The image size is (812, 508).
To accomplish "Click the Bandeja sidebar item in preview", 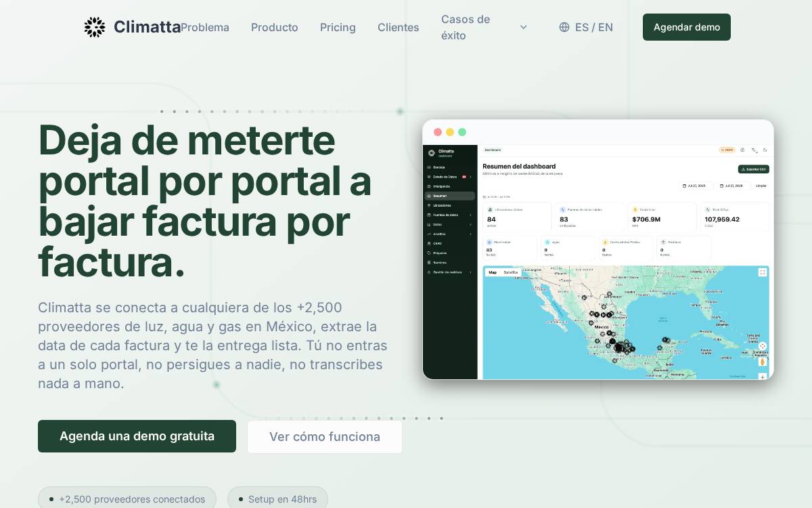I will (x=449, y=167).
